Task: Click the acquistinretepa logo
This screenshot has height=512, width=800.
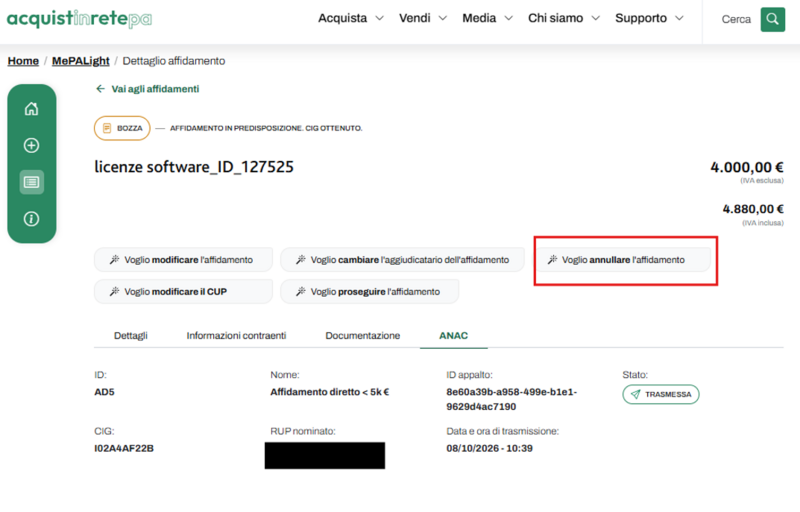Action: pyautogui.click(x=79, y=19)
